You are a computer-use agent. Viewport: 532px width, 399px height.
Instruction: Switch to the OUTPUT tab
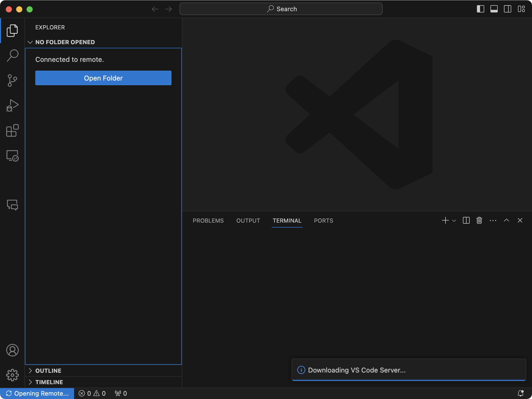point(248,221)
